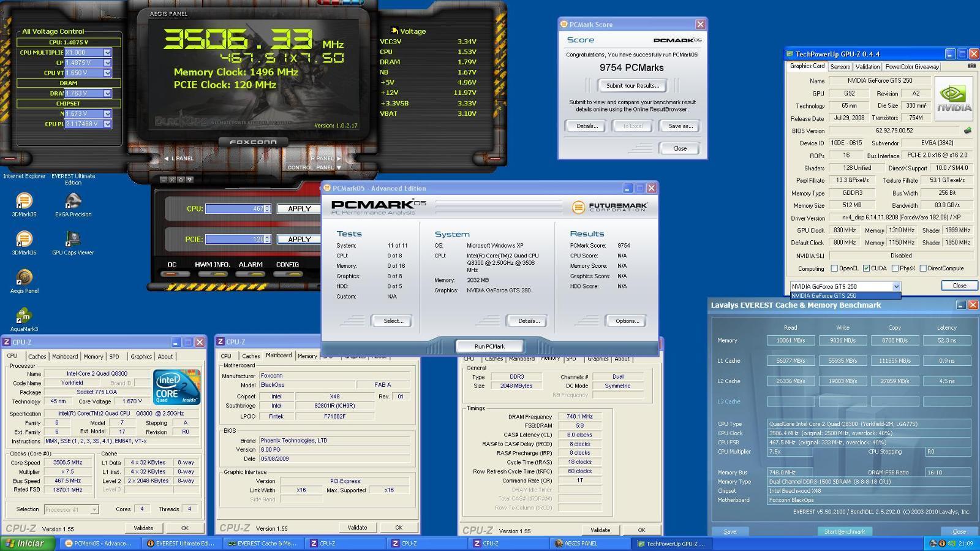Open the SPD tab in first CPU-Z window

coord(114,356)
